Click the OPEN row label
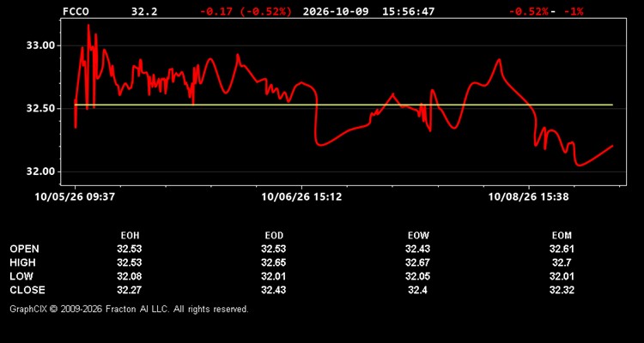The height and width of the screenshot is (343, 644). pos(25,249)
